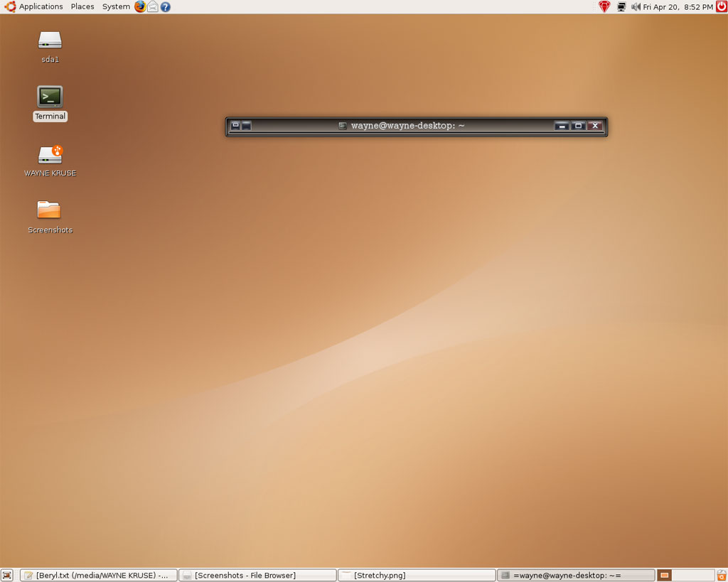This screenshot has height=582, width=728.
Task: Open the Trash applet
Action: 722,576
